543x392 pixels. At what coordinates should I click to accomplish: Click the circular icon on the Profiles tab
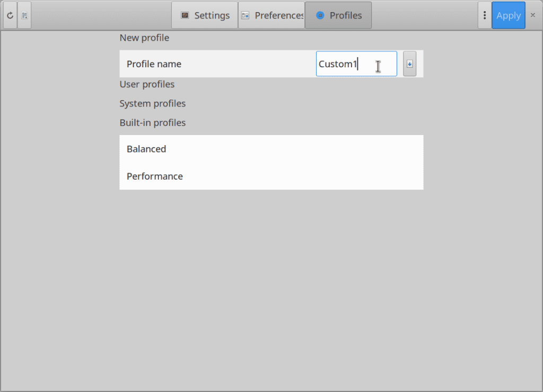(319, 15)
